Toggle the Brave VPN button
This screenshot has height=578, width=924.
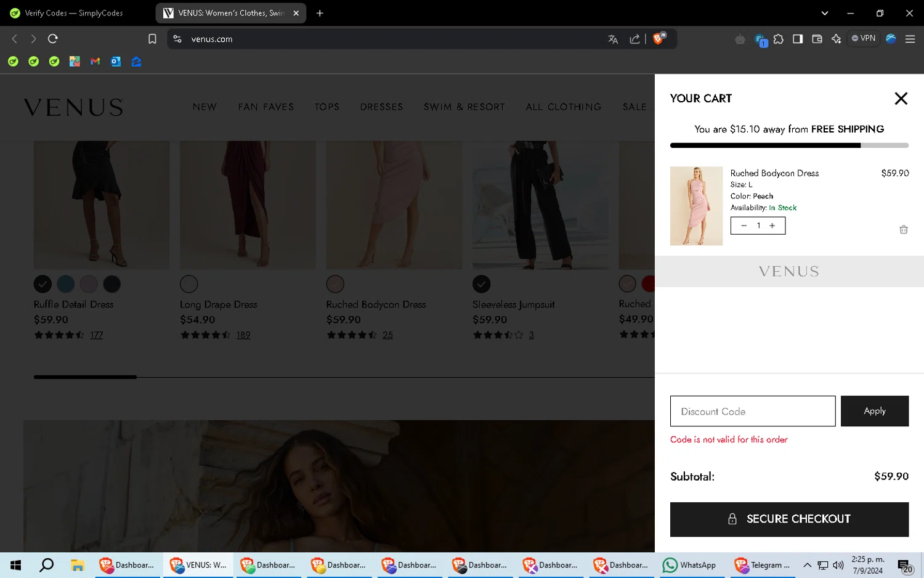tap(864, 38)
